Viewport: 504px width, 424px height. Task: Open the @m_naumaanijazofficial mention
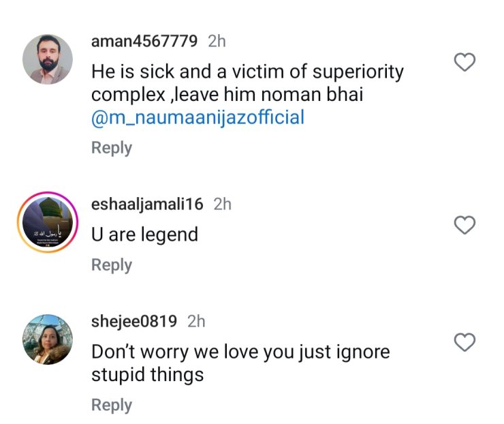tap(198, 118)
